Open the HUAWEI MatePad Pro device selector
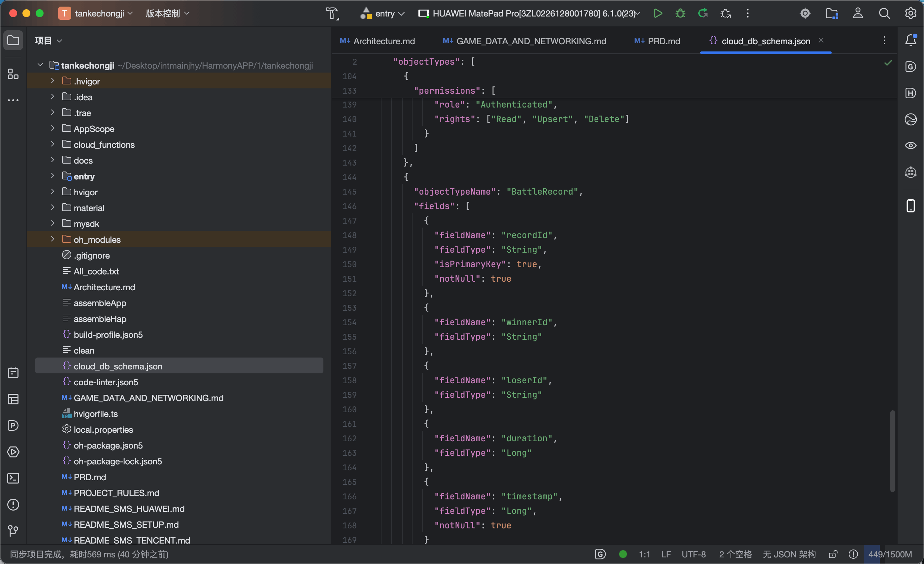924x564 pixels. [x=529, y=14]
